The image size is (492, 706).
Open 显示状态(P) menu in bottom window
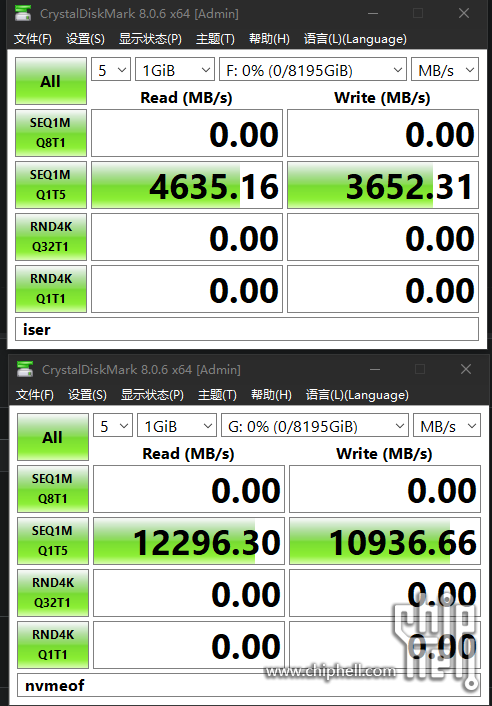152,395
